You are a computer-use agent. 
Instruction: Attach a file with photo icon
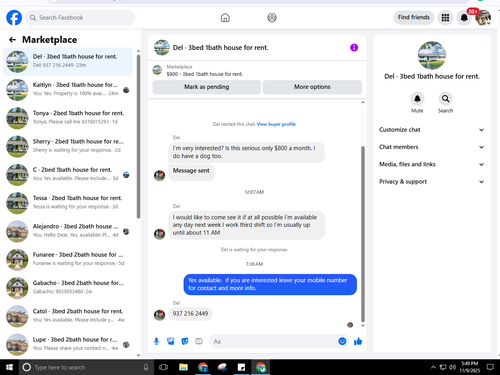(171, 341)
